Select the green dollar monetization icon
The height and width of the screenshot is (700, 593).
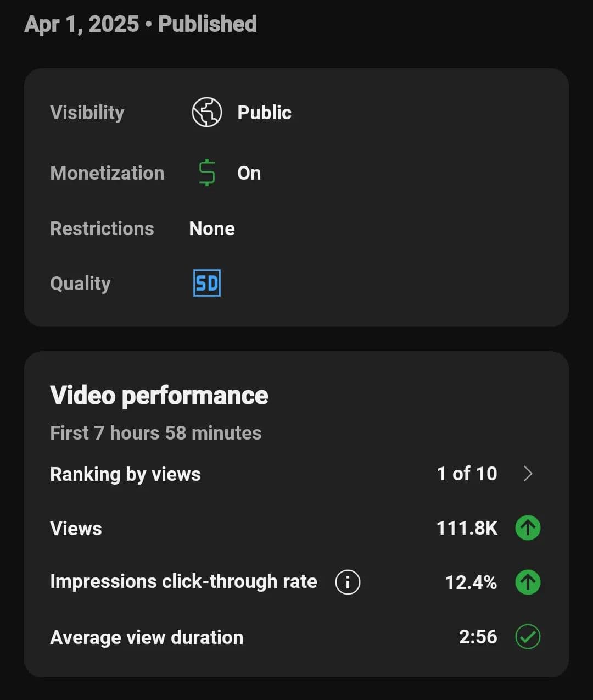[x=206, y=173]
